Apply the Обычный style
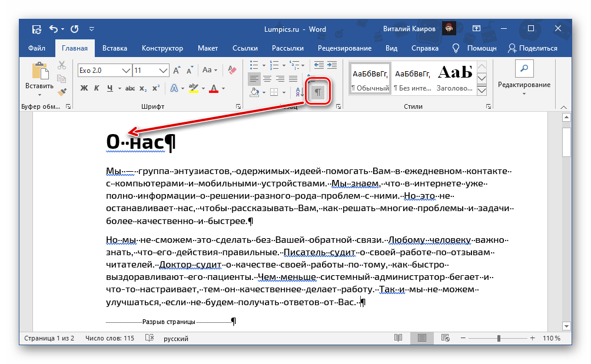591x364 pixels. (x=370, y=78)
